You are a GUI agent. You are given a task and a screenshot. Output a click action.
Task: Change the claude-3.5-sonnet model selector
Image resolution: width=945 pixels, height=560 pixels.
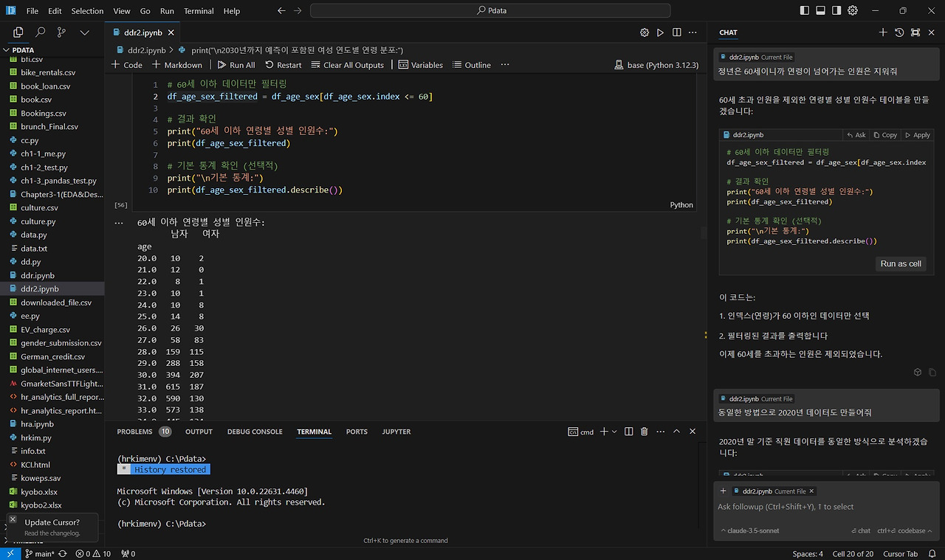coord(750,530)
